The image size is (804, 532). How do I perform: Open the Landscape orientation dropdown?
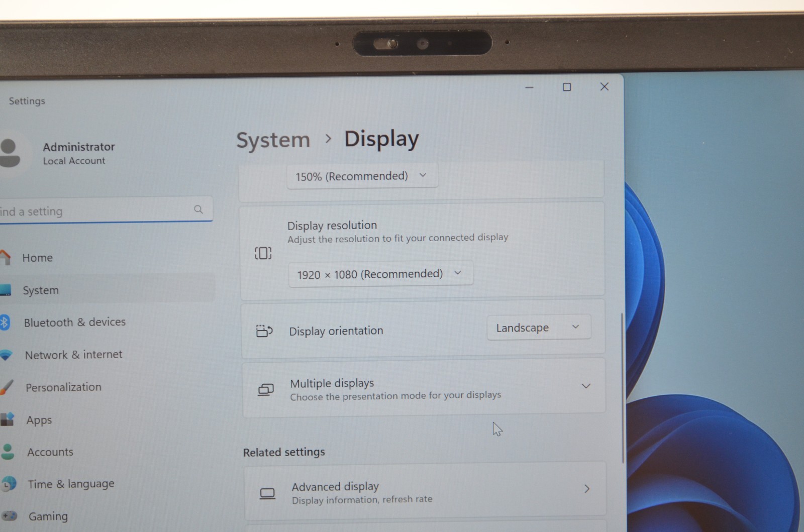[539, 328]
